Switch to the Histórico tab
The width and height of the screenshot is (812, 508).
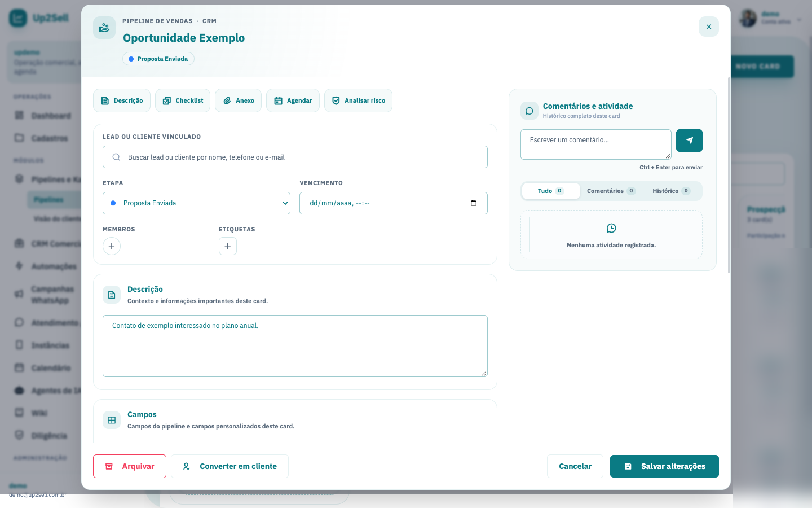[x=671, y=191]
